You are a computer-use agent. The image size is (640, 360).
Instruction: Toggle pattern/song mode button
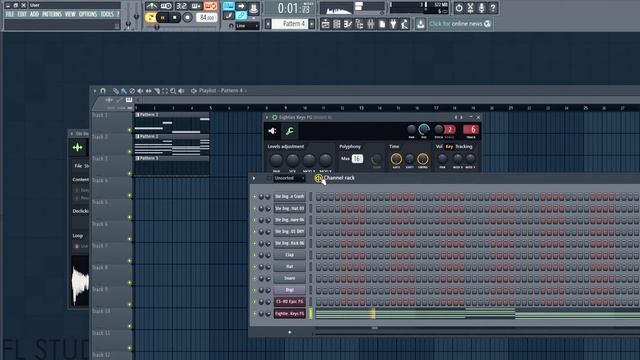click(150, 18)
